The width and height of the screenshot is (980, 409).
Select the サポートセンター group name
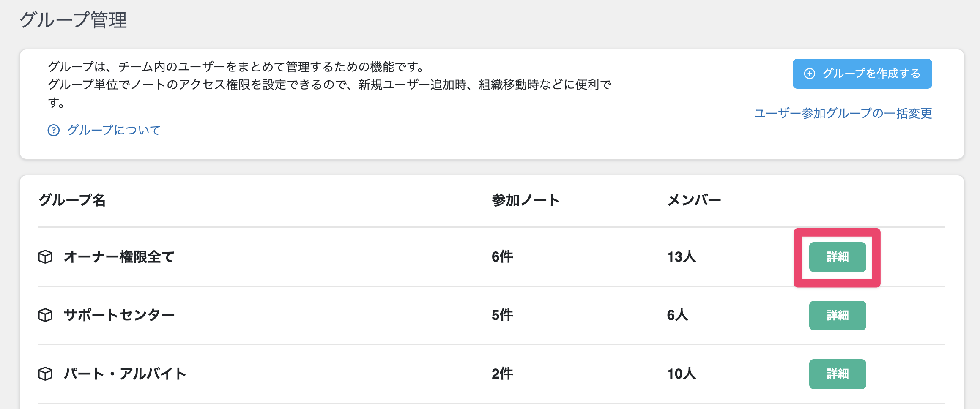pos(119,315)
